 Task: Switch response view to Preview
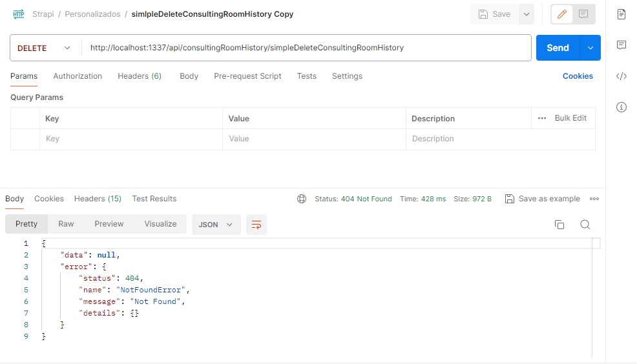(109, 224)
